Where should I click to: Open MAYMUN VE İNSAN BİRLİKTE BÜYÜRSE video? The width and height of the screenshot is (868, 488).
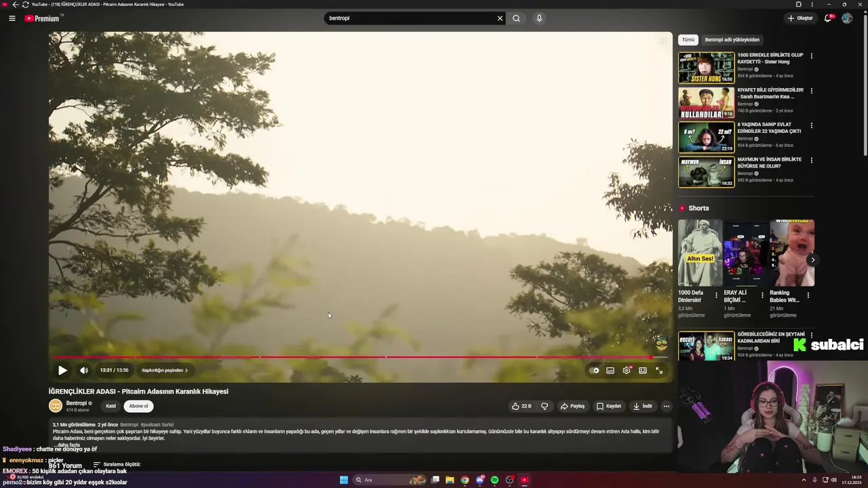coord(706,172)
